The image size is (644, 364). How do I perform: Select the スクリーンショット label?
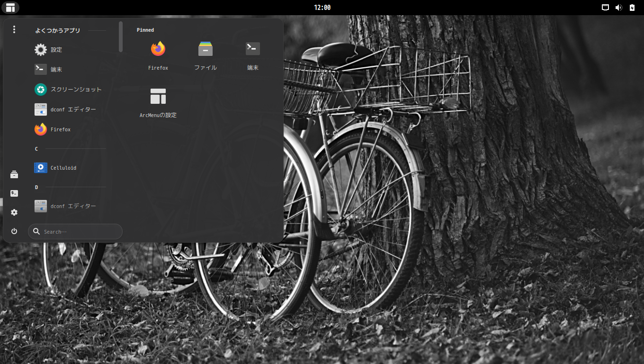pos(76,90)
